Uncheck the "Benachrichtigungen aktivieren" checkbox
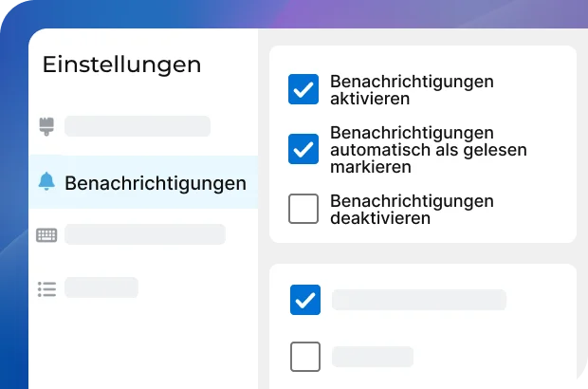Viewport: 588px width, 389px height. 303,90
